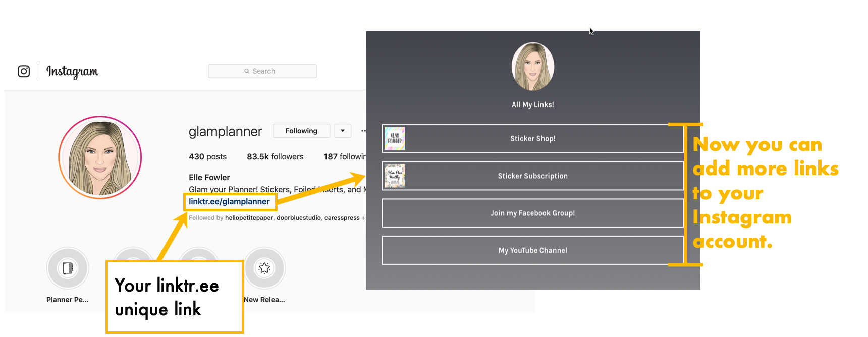The width and height of the screenshot is (868, 337).
Task: Open linktr.ee/glamplanner bio link
Action: click(x=229, y=201)
